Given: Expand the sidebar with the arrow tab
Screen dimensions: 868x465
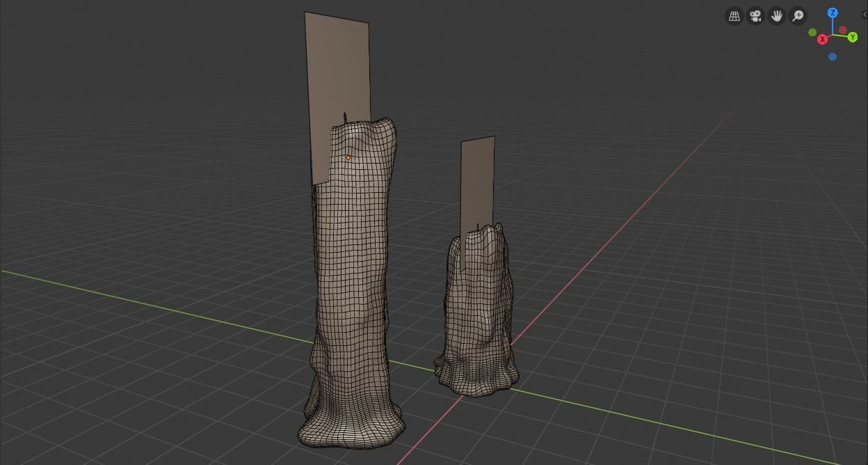Looking at the screenshot, I should coord(865,15).
